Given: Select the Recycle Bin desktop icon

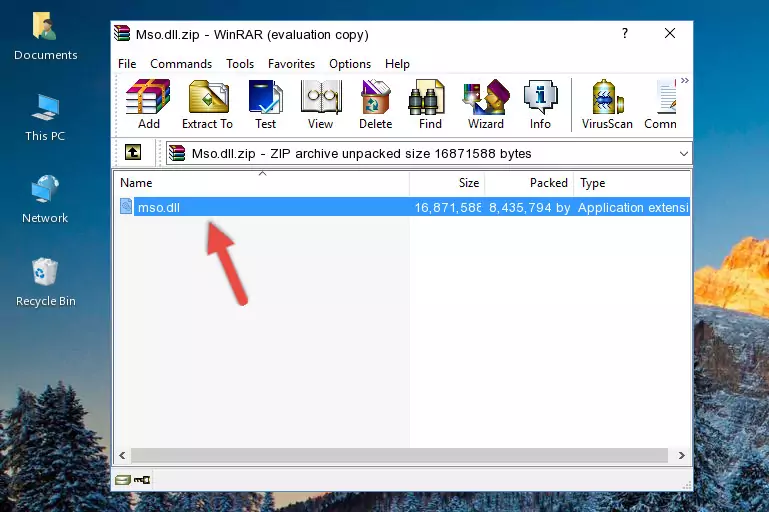Looking at the screenshot, I should pos(46,283).
